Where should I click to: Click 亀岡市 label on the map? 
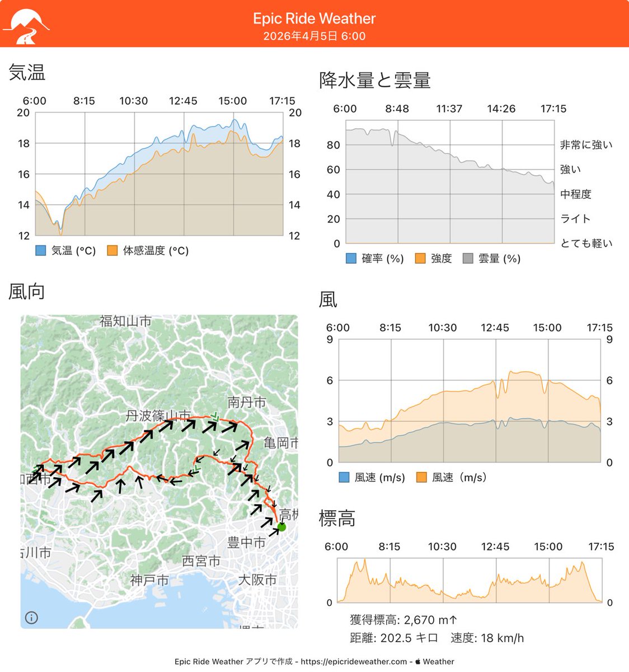281,443
